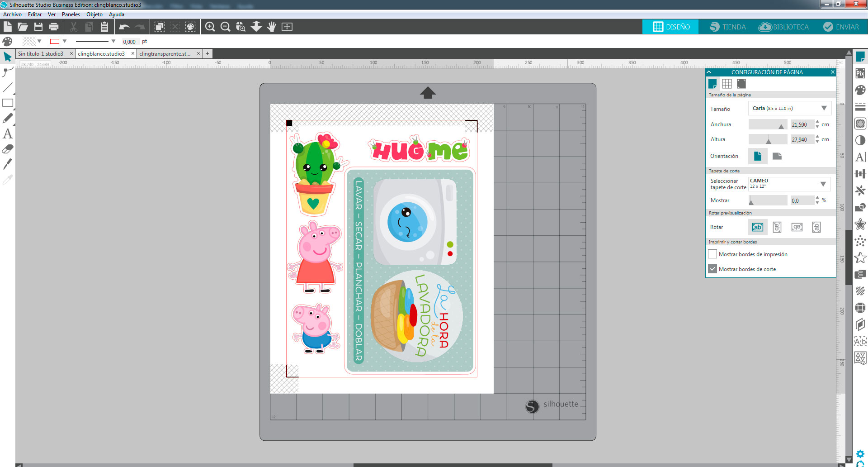Open the Tamaño Carta page size dropdown

[790, 108]
